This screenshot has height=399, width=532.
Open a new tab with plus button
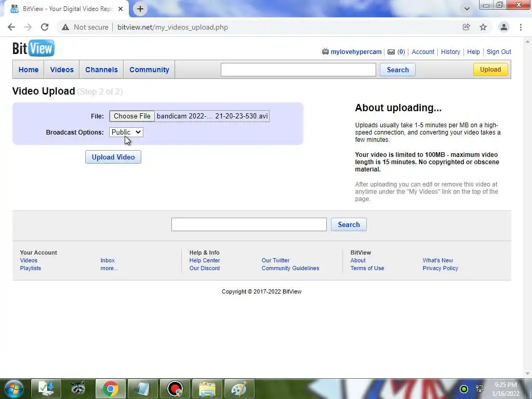click(140, 9)
